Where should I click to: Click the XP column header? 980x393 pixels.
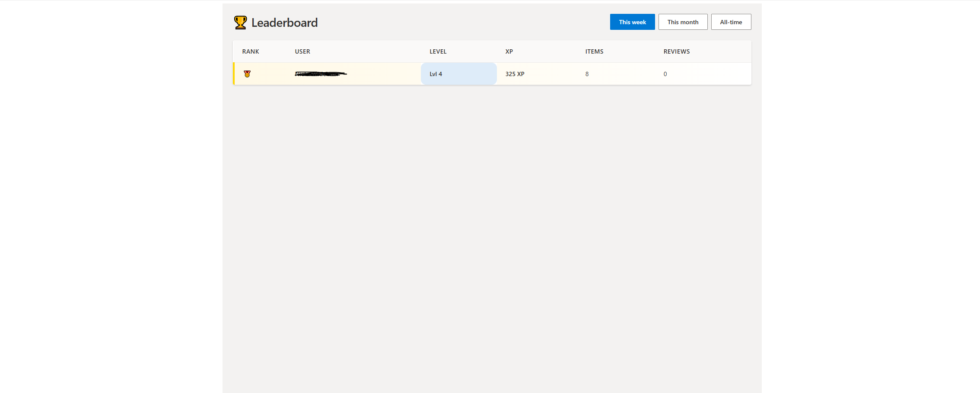[509, 51]
